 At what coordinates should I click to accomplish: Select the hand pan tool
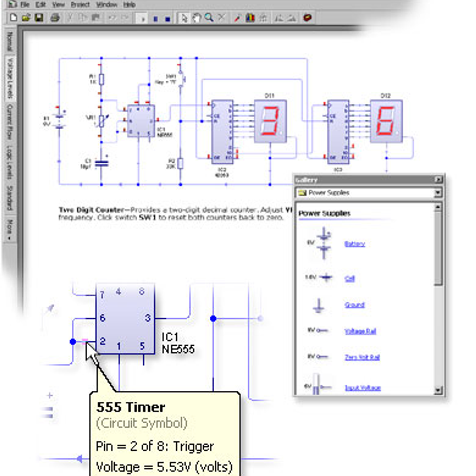pos(196,18)
